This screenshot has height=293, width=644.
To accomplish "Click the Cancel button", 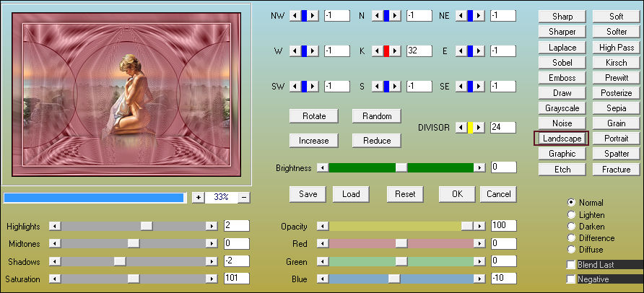I will click(x=499, y=194).
